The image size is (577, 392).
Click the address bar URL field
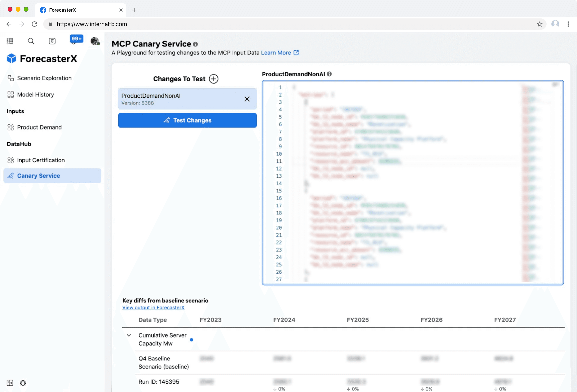click(295, 24)
